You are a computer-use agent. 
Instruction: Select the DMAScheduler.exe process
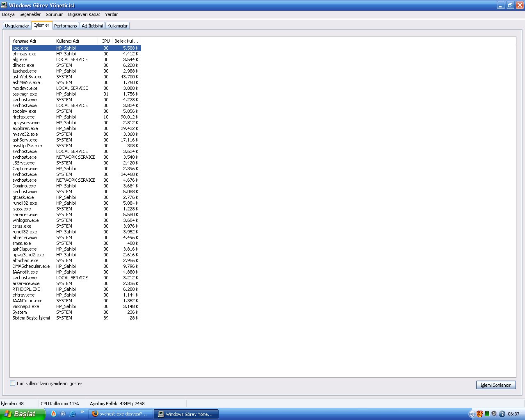(x=76, y=266)
